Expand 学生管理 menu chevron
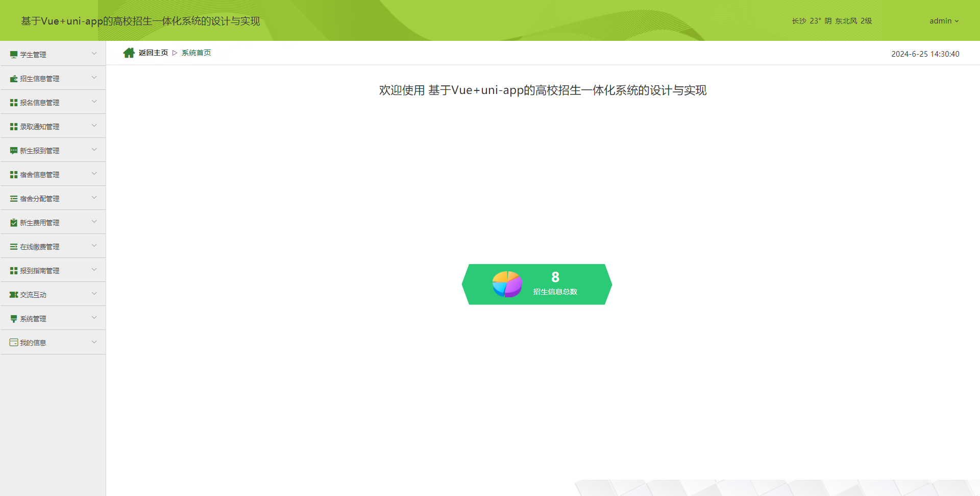Image resolution: width=980 pixels, height=496 pixels. 94,54
